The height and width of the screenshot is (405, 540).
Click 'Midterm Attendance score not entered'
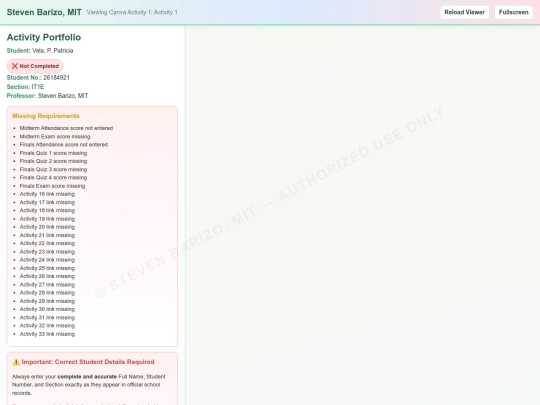tap(66, 128)
